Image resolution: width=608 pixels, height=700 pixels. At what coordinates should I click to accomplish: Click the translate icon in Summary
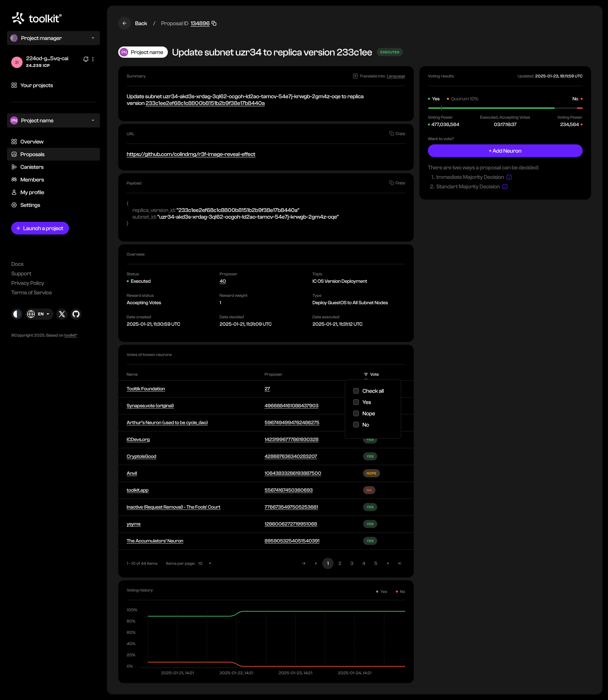355,76
